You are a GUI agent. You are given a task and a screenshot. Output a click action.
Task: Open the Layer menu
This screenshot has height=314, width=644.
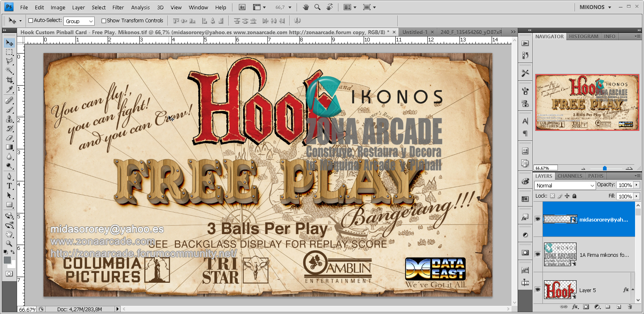78,7
